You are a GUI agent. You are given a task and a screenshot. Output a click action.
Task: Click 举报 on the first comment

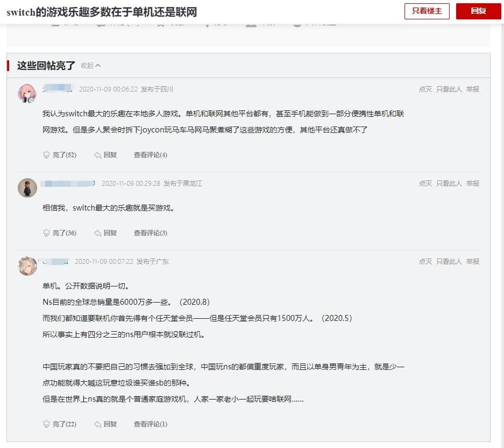pos(473,89)
